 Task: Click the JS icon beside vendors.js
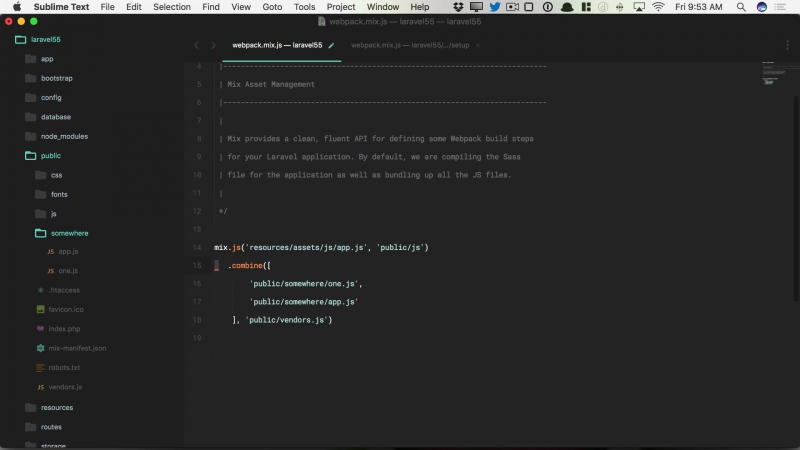[40, 387]
